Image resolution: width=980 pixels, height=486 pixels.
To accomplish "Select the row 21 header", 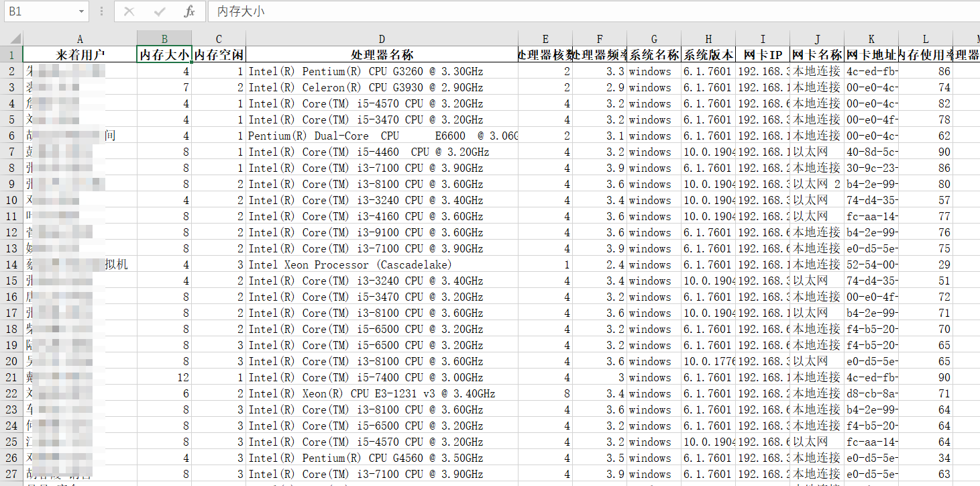I will point(11,377).
